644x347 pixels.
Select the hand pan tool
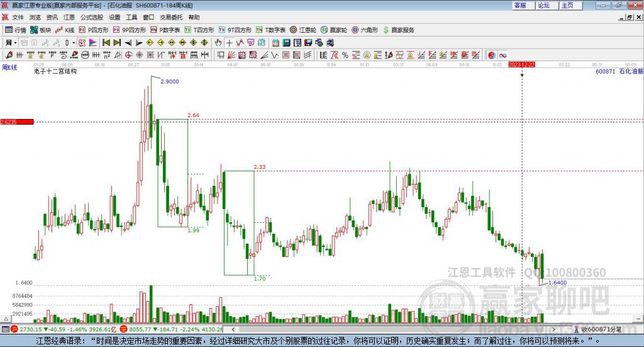pos(218,43)
